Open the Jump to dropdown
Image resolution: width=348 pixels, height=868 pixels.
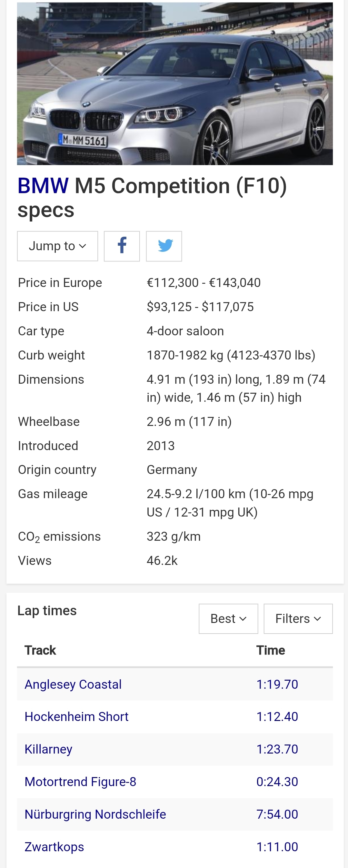coord(58,246)
